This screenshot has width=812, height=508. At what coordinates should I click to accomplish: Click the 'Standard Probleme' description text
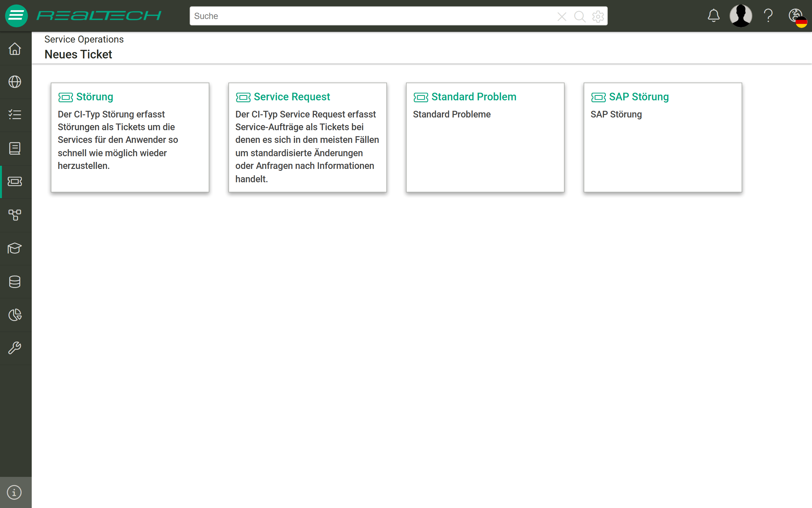click(452, 114)
